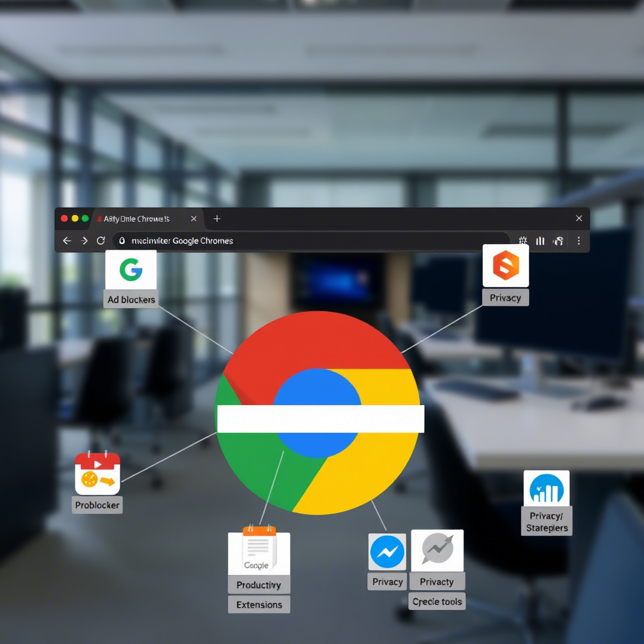Select the 'Problocker' label

(x=97, y=505)
